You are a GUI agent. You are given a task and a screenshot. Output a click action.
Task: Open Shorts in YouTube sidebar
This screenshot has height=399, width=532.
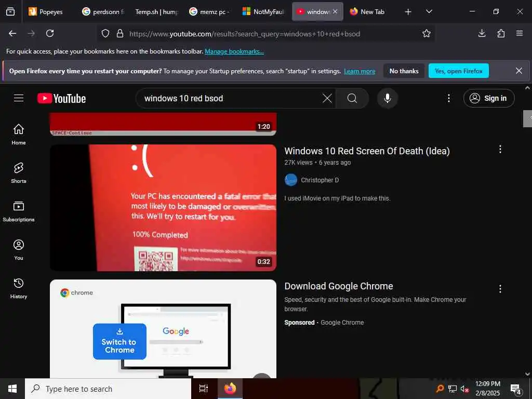coord(19,172)
